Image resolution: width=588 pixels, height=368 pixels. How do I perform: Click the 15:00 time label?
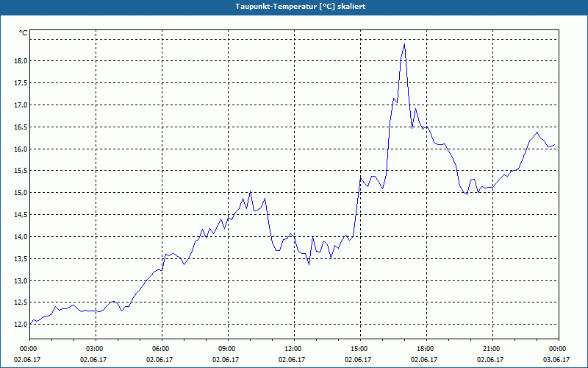point(360,349)
